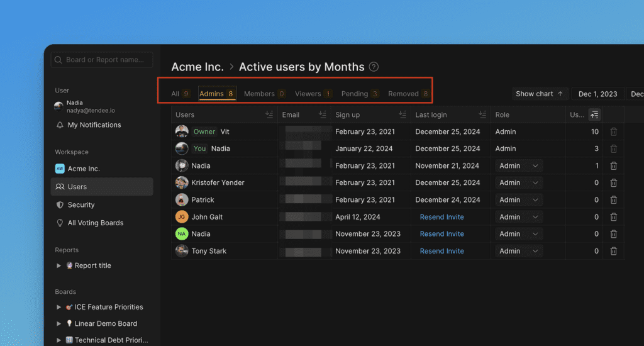Click the help icon beside Active users title
This screenshot has height=346, width=644.
tap(374, 67)
